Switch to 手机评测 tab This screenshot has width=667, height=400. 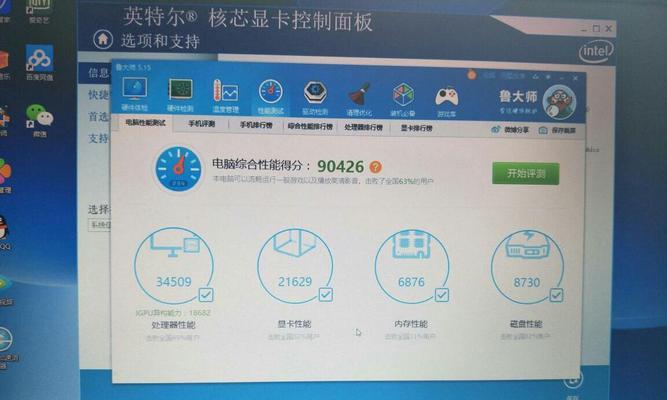tap(202, 124)
